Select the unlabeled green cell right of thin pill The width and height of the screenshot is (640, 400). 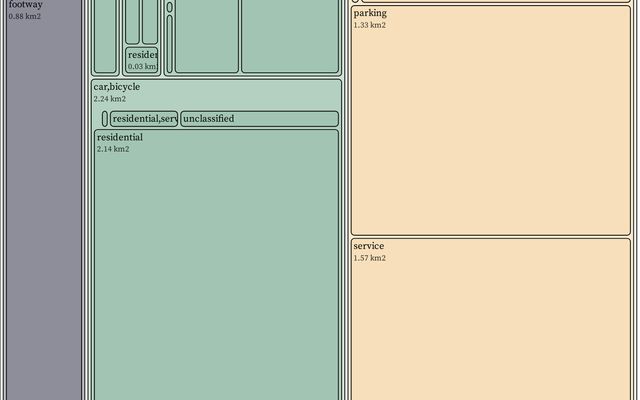[207, 35]
